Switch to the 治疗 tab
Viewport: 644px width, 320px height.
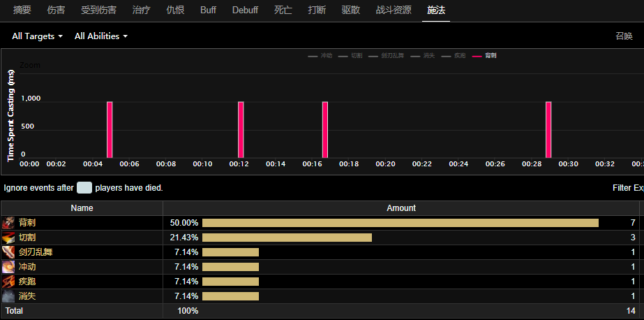click(141, 10)
